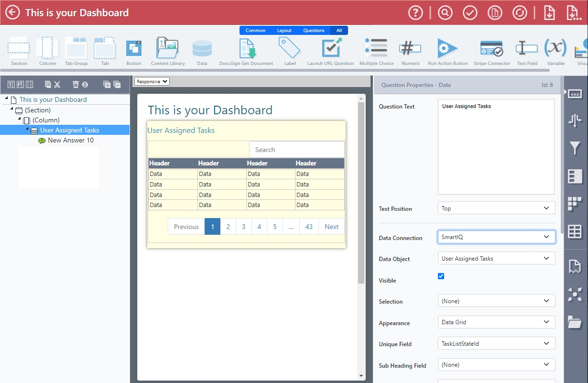Select the Section layout element

click(x=19, y=51)
